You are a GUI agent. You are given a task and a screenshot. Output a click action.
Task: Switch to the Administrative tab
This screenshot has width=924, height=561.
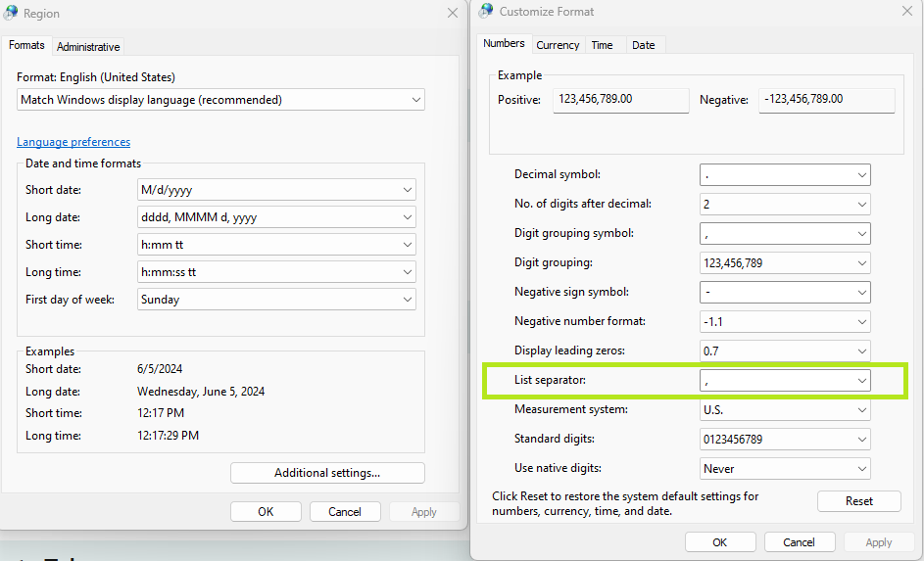pos(88,46)
